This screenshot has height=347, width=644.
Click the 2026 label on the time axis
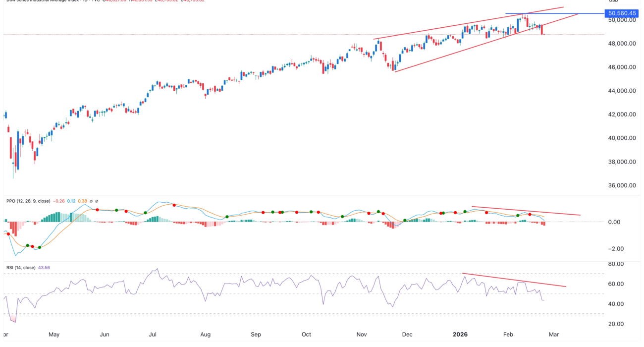460,335
